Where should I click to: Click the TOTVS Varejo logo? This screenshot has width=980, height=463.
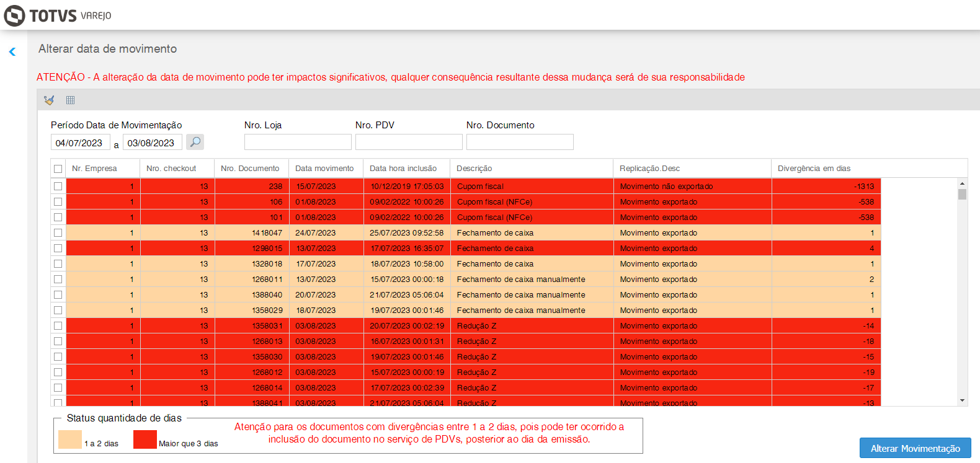58,15
